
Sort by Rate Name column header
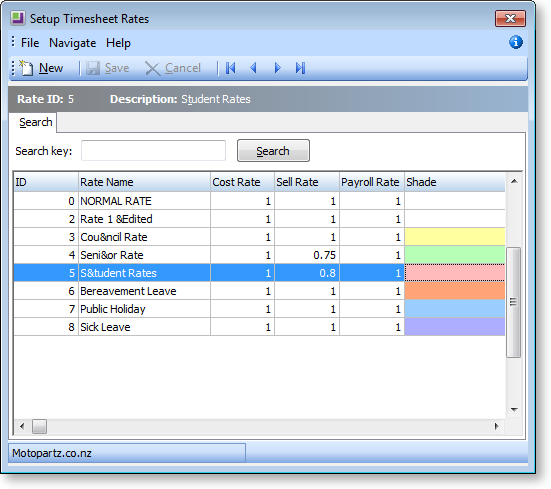click(144, 182)
